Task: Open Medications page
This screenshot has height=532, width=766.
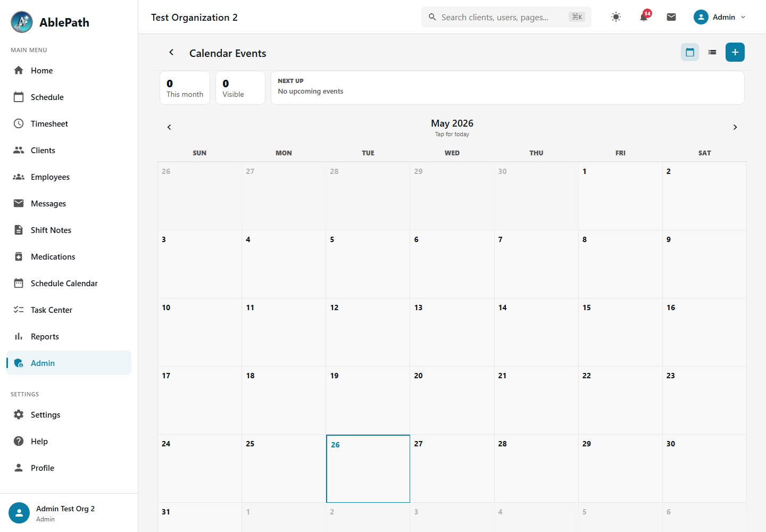Action: pyautogui.click(x=69, y=256)
